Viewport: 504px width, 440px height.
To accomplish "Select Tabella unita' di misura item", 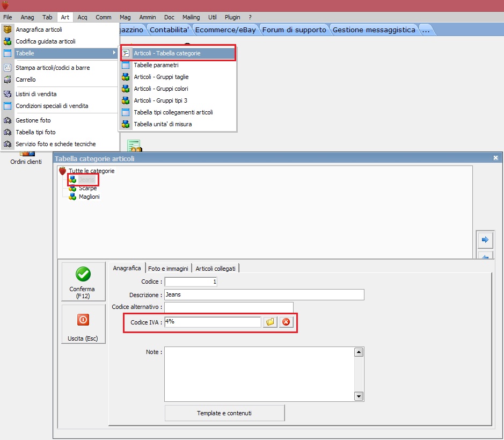I will click(x=178, y=124).
